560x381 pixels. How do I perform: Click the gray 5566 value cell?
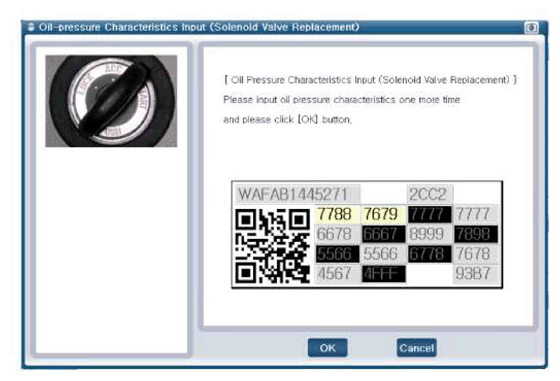pyautogui.click(x=383, y=254)
